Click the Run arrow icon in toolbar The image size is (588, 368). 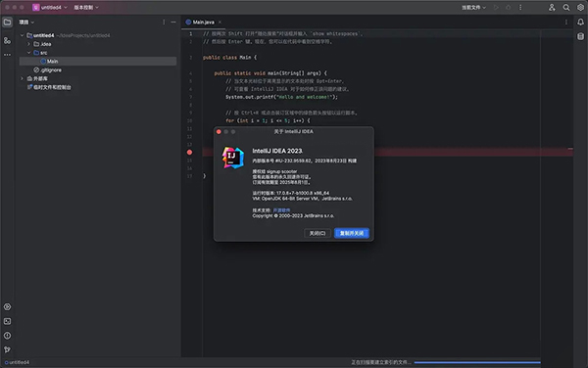tap(496, 7)
